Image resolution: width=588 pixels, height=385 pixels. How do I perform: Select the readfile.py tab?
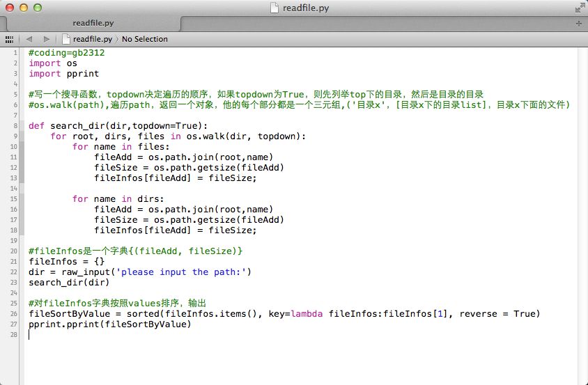tap(93, 23)
